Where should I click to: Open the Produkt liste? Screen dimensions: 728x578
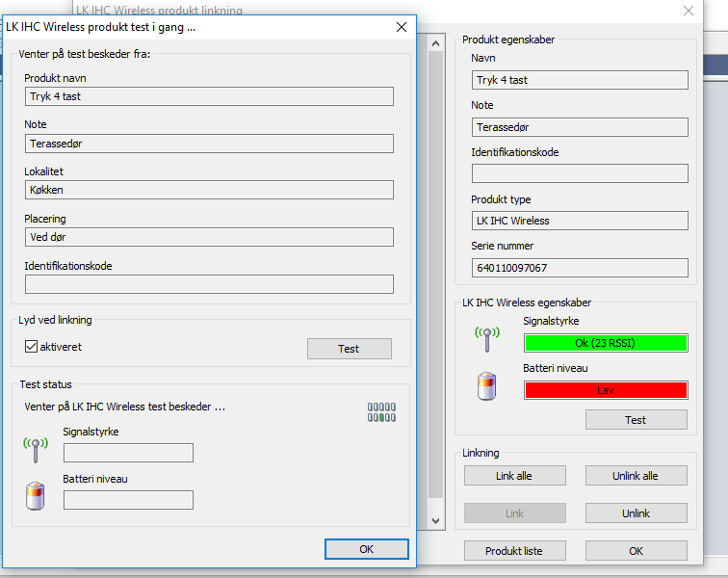coord(515,551)
